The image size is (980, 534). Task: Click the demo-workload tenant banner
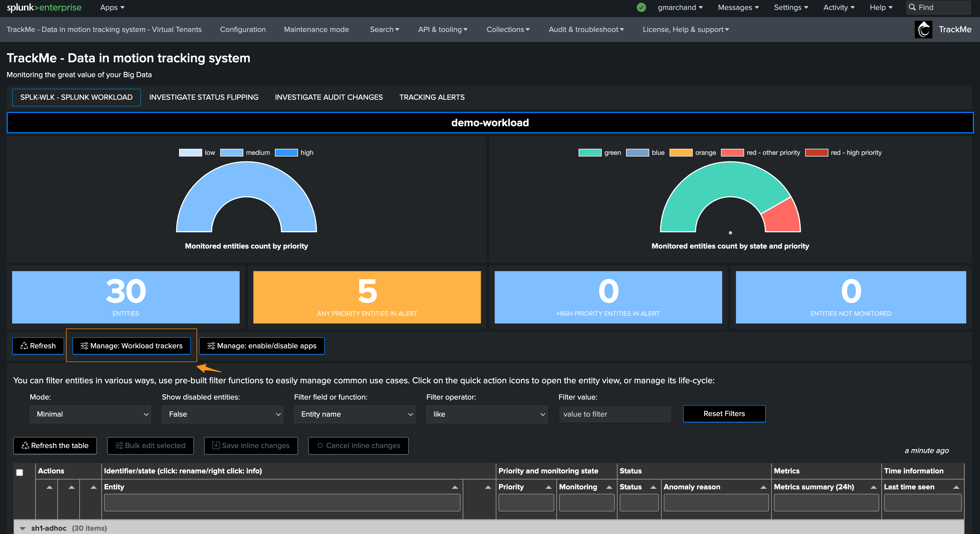coord(490,123)
